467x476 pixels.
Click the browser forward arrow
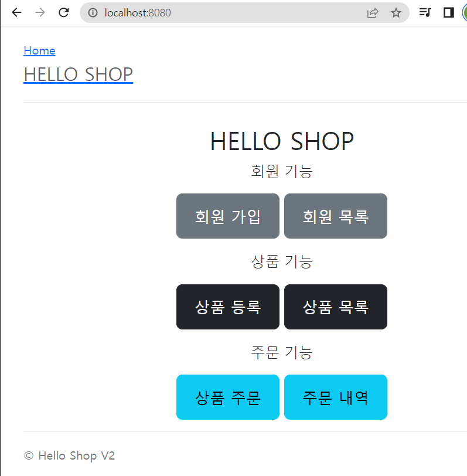coord(40,12)
